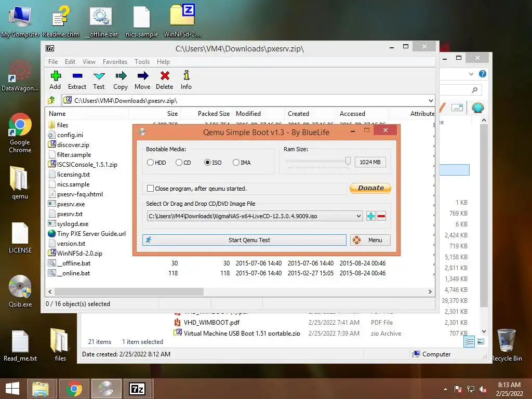The image size is (532, 399).
Task: Switch Explorer to large icons view in the status bar
Action: tap(481, 342)
